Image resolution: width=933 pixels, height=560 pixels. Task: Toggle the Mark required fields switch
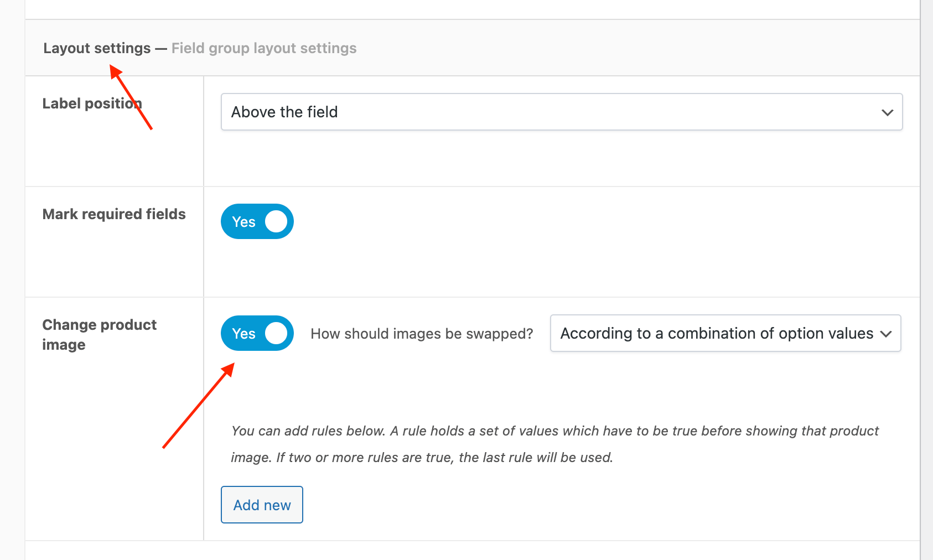coord(257,221)
